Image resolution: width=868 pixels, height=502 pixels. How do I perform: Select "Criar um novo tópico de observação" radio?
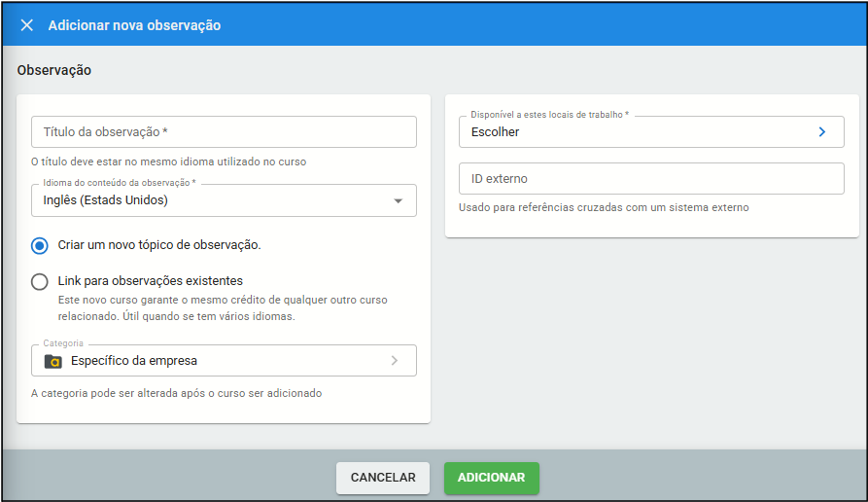(39, 245)
